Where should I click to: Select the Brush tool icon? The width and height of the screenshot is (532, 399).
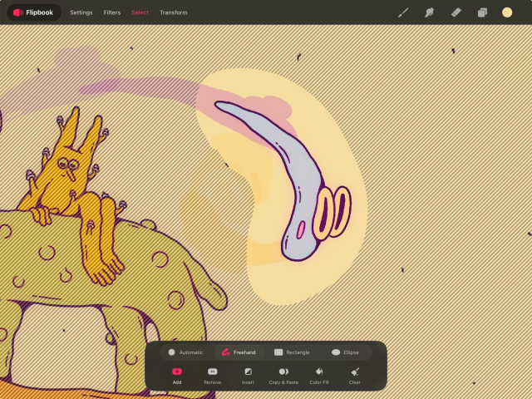[403, 12]
